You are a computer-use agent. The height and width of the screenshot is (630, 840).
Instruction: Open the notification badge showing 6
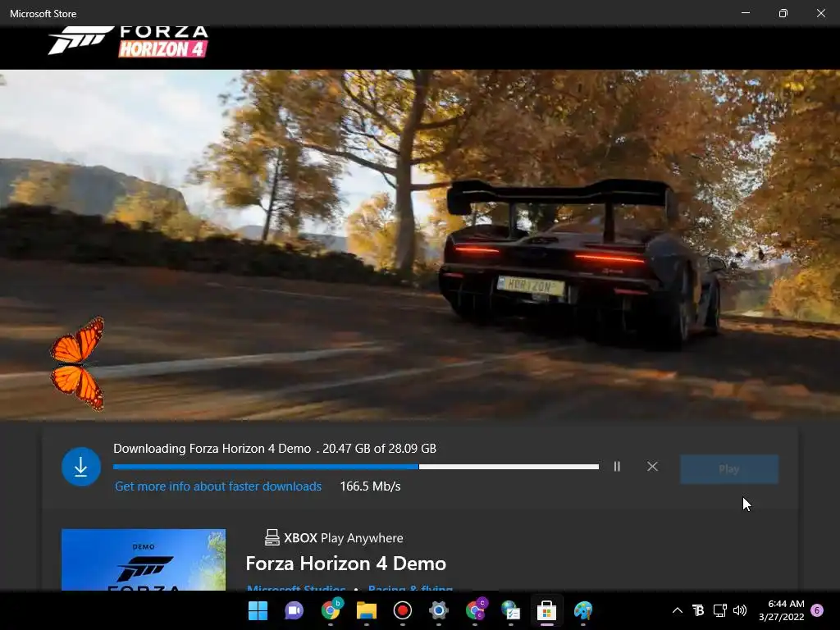(817, 610)
